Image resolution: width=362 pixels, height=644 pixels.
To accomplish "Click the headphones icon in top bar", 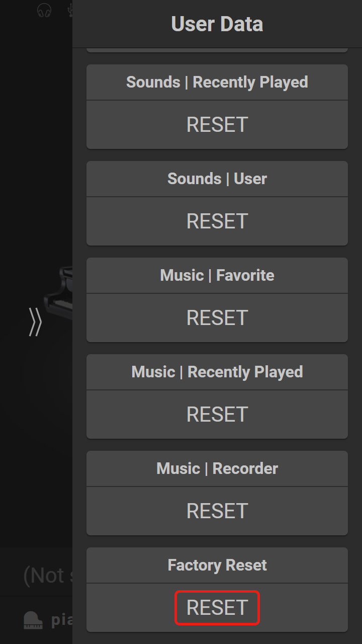I will tap(44, 10).
